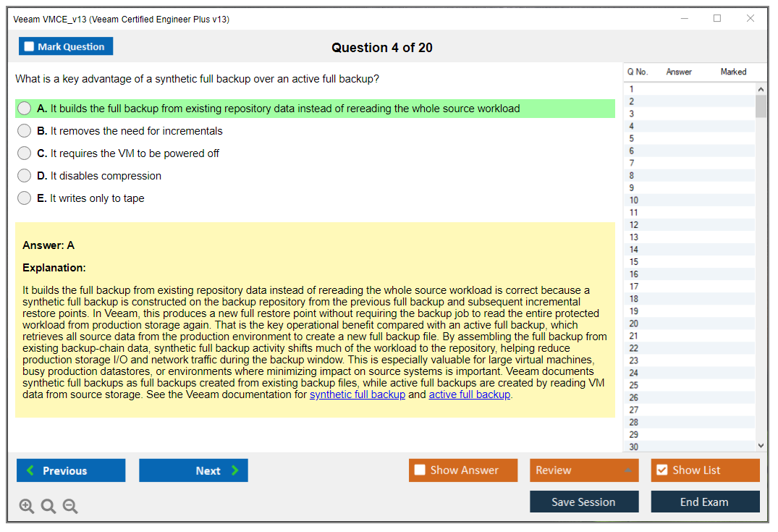
Task: Click the Q No. column header
Action: point(638,72)
